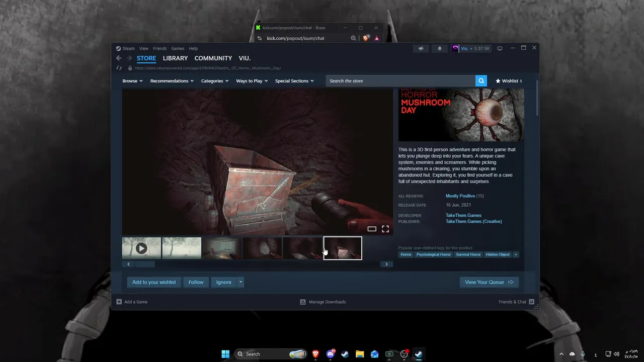Open the Wishlist
Image resolution: width=644 pixels, height=362 pixels.
coord(509,81)
